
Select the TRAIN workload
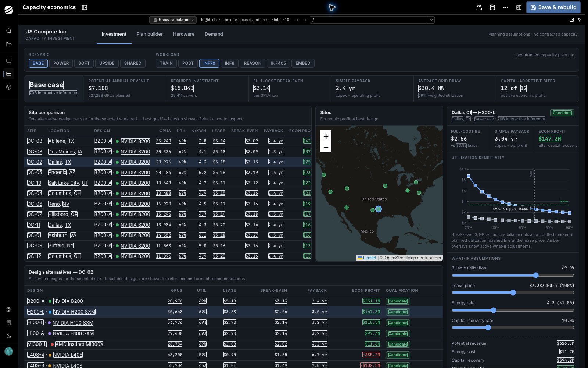(166, 63)
